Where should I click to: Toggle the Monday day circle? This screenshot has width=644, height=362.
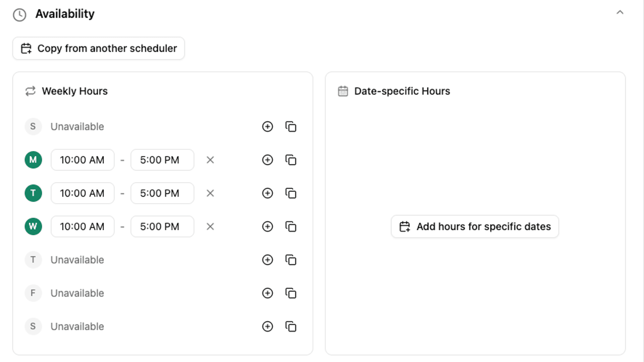(33, 160)
